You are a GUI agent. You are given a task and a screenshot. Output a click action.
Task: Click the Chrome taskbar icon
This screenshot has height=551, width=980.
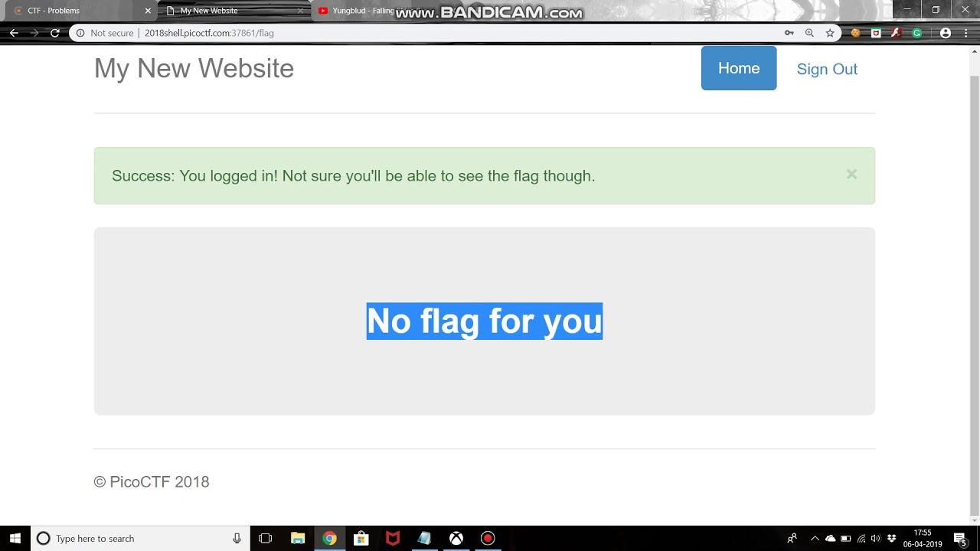329,538
